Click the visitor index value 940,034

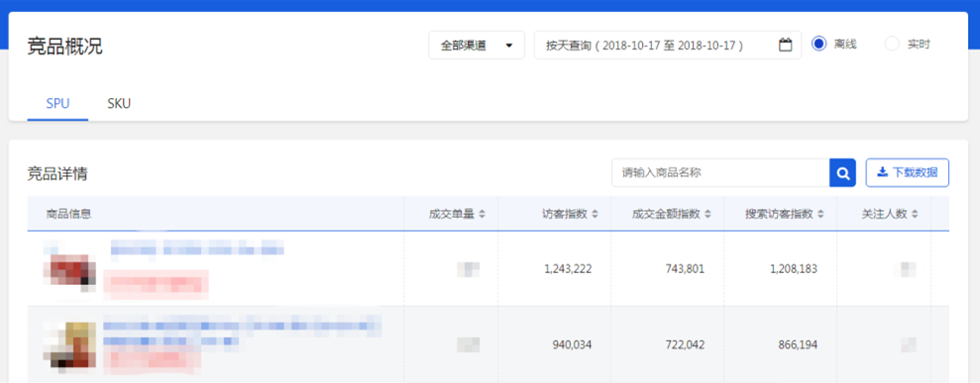(x=572, y=344)
